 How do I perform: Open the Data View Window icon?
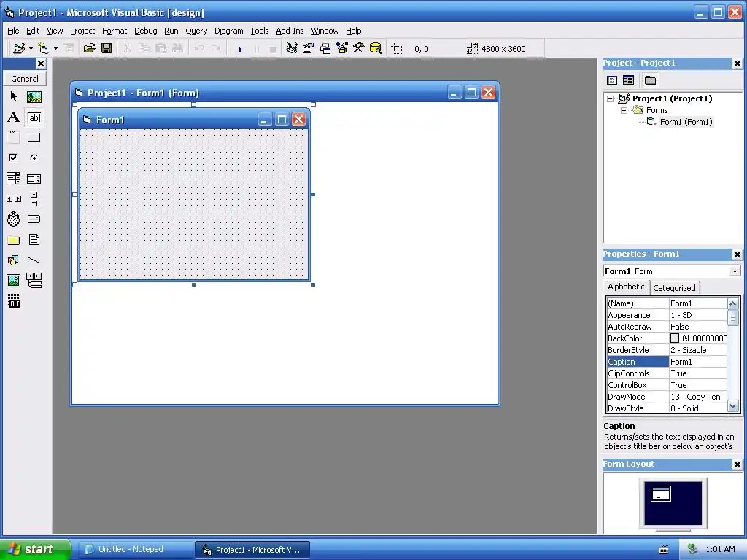(x=376, y=49)
